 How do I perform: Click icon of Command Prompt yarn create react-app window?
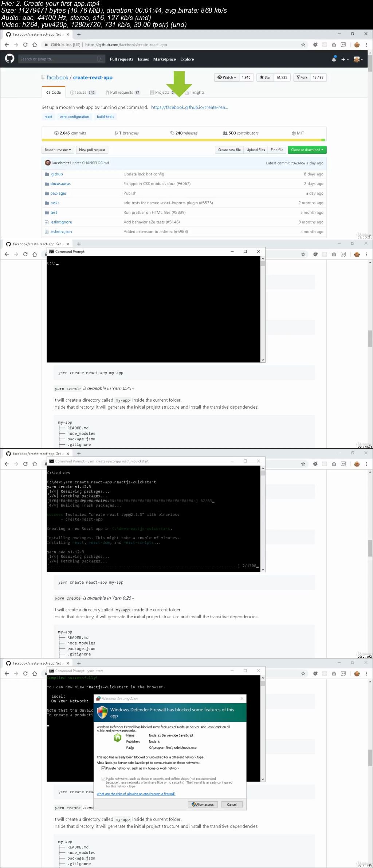pos(51,461)
